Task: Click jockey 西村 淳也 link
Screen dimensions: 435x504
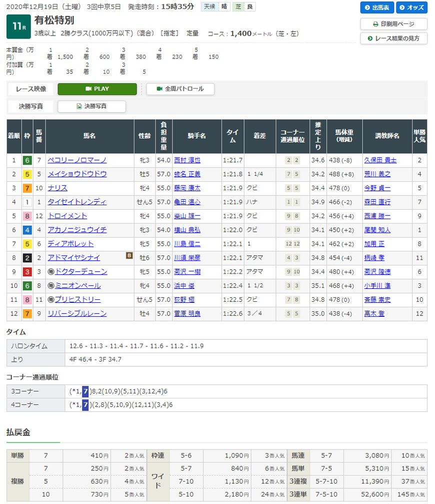Action: (186, 160)
